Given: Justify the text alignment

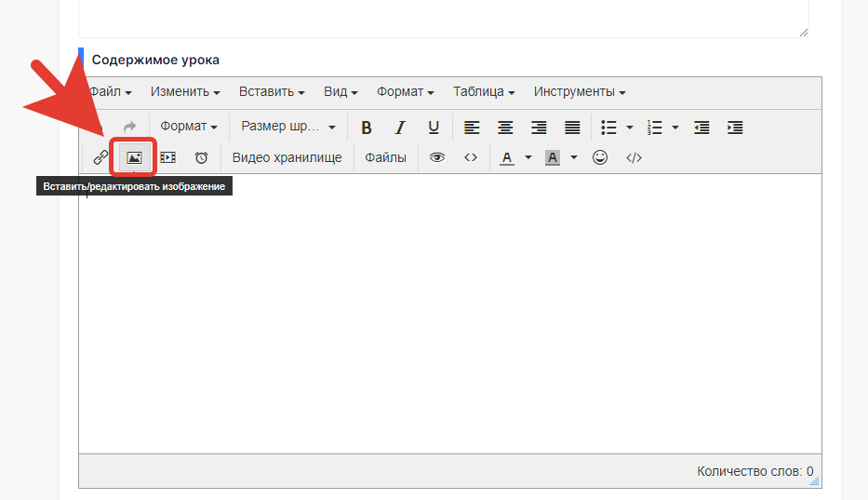Looking at the screenshot, I should pos(572,128).
